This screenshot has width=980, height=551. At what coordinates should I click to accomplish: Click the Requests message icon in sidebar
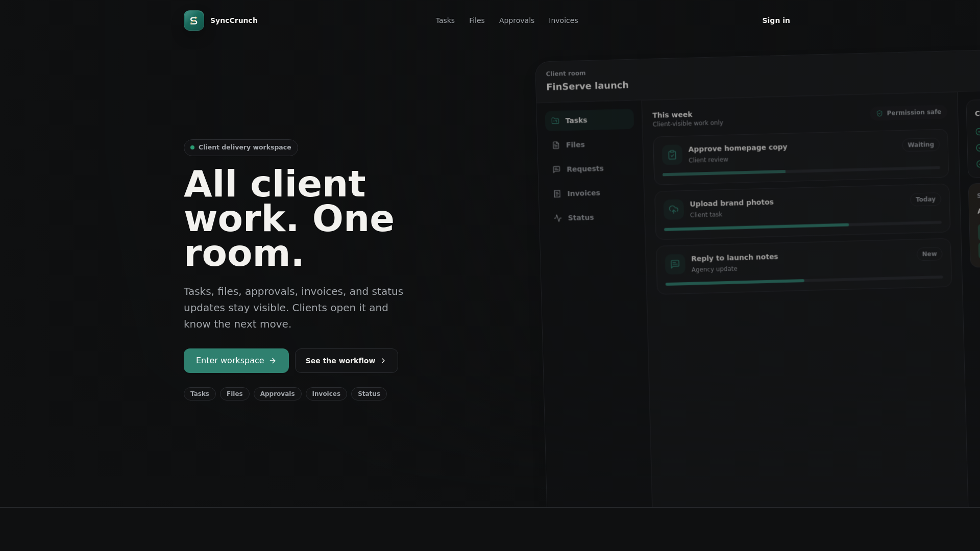(556, 169)
